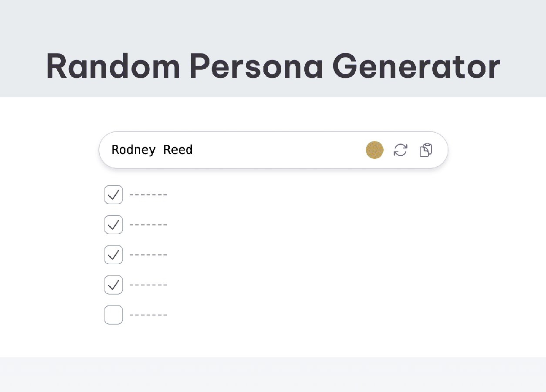Click the dashed label beside the empty checkbox
Image resolution: width=546 pixels, height=392 pixels.
tap(148, 315)
